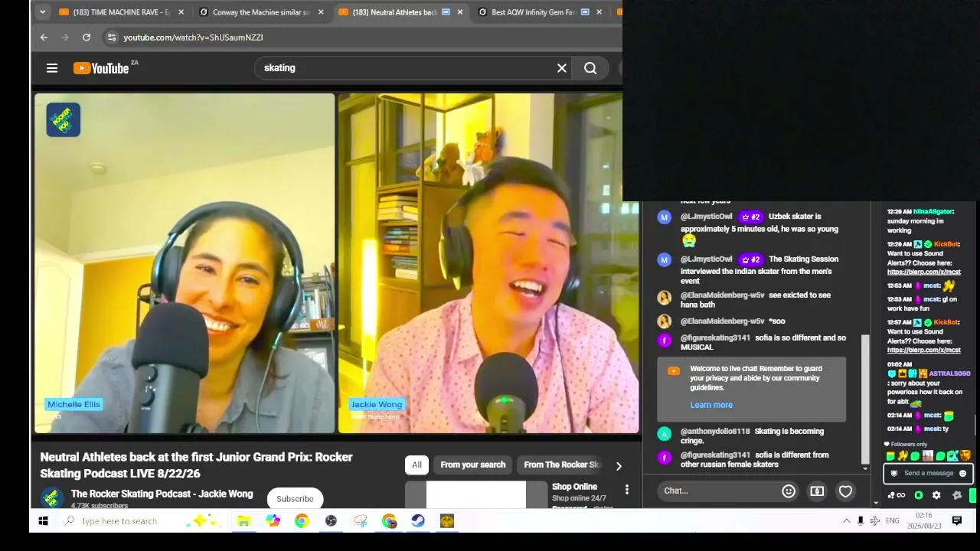Click username @ElanaMaidenberg-w5v on '*soo' message
This screenshot has height=551, width=980.
pos(722,321)
